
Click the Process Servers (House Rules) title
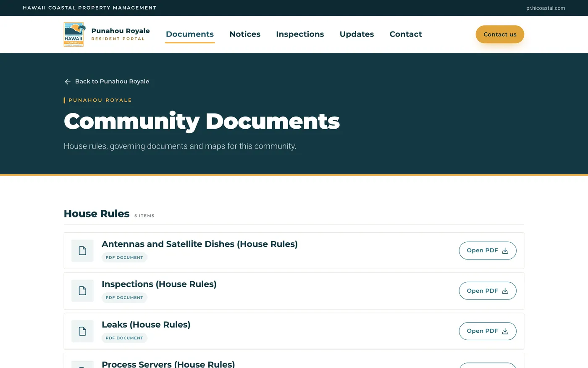[168, 364]
